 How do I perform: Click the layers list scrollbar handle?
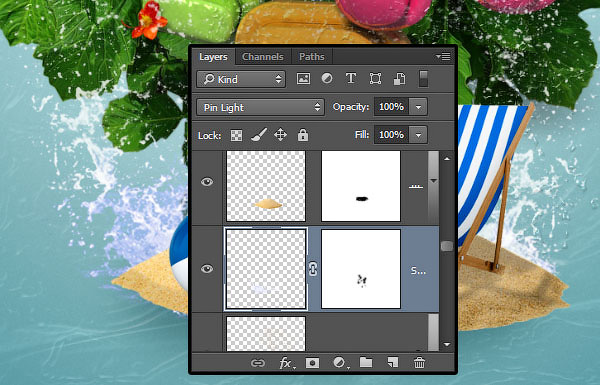point(447,246)
